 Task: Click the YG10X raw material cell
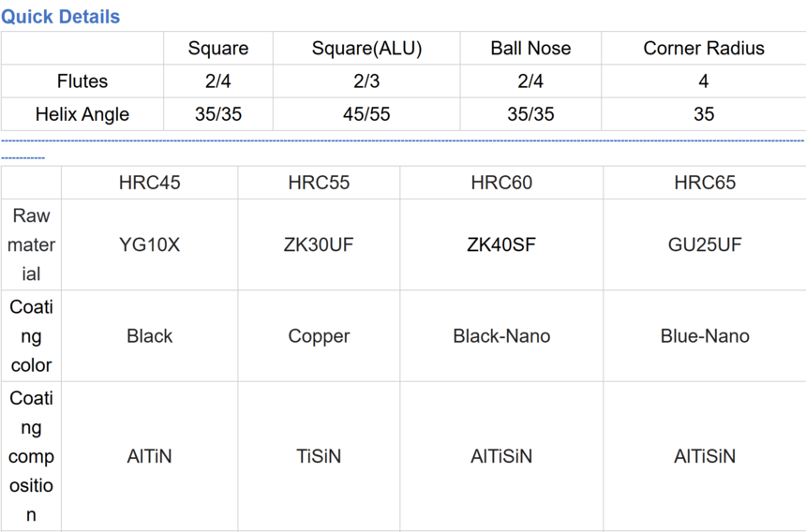149,244
